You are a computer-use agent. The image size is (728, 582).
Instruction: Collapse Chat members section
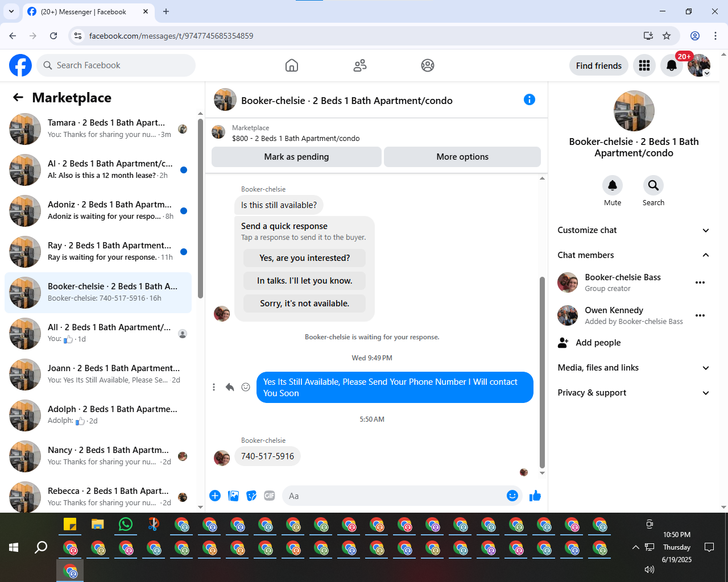[634, 255]
